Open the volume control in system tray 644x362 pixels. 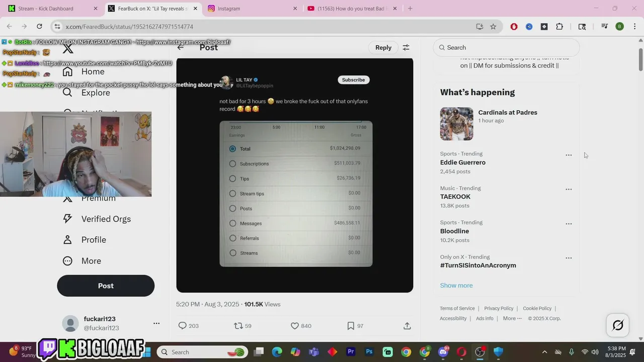click(595, 352)
